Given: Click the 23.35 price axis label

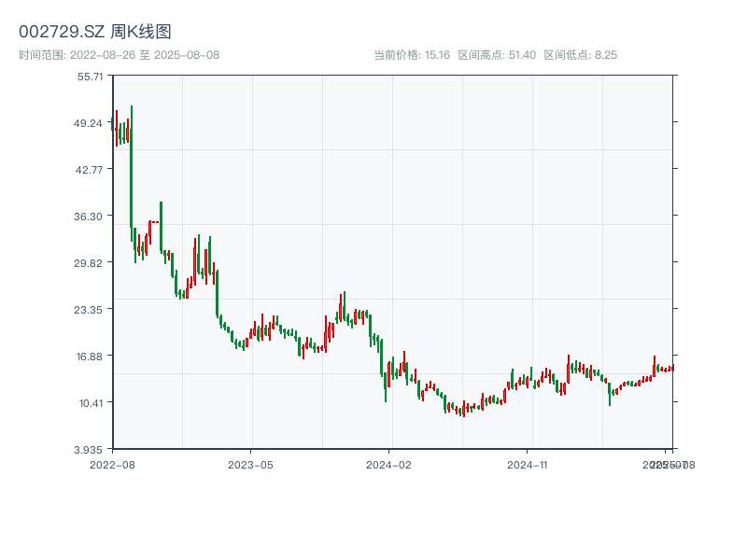Looking at the screenshot, I should pos(91,310).
